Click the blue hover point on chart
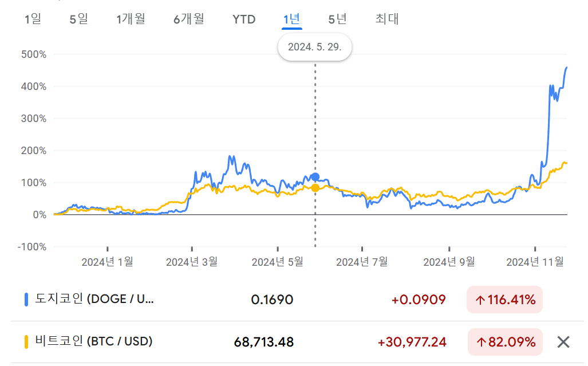The image size is (588, 366). click(x=315, y=177)
